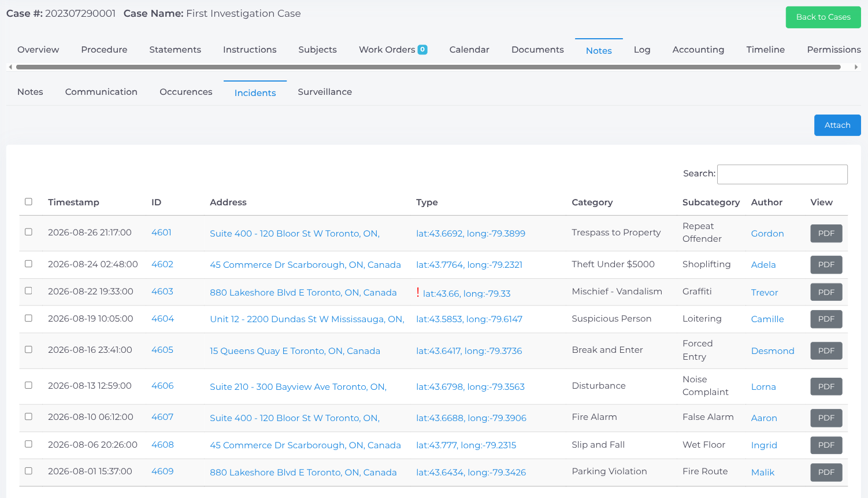868x498 pixels.
Task: Click the tab bar scroll left arrow
Action: pos(10,67)
